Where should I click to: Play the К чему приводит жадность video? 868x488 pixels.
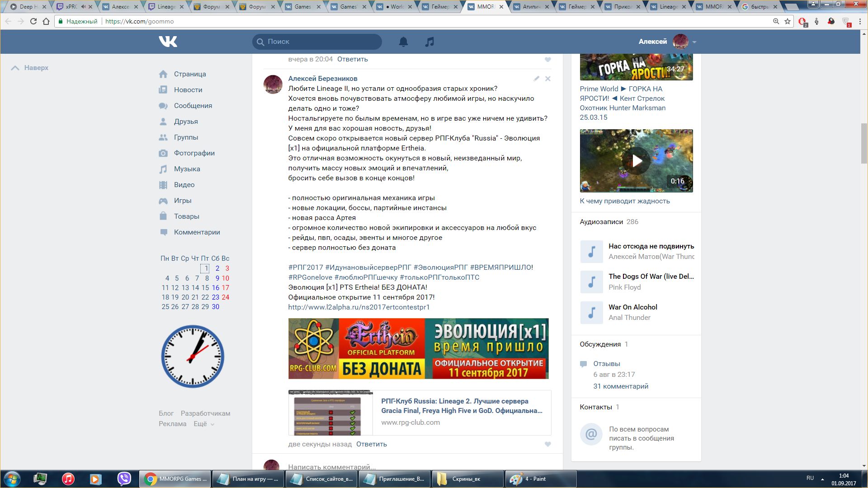tap(637, 161)
